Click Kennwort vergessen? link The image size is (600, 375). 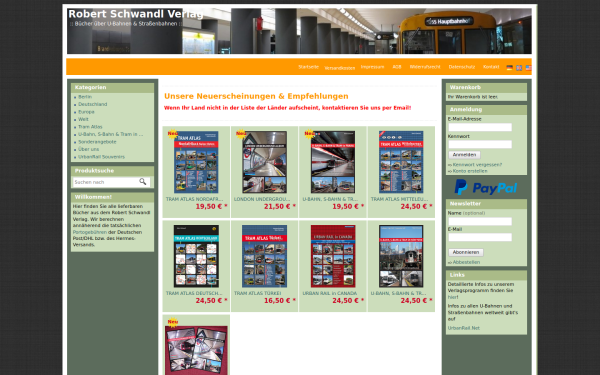pos(477,165)
